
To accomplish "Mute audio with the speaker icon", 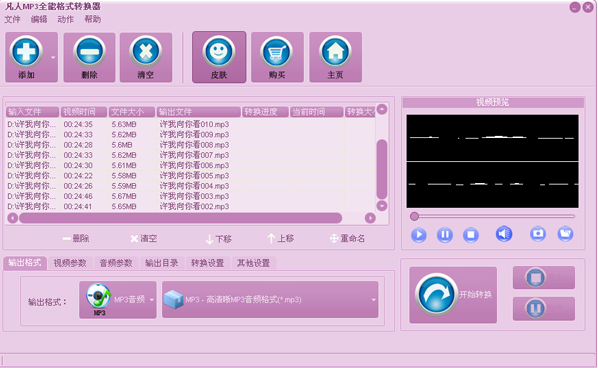I will pyautogui.click(x=504, y=234).
